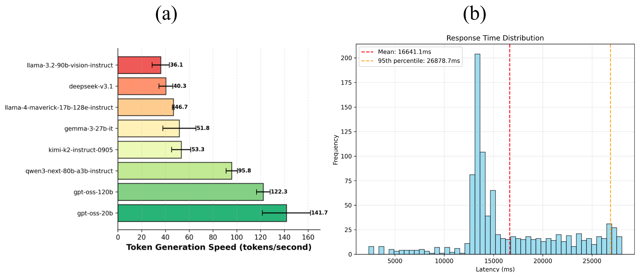This screenshot has width=644, height=278.
Task: Click the (a) panel label
Action: tap(166, 14)
